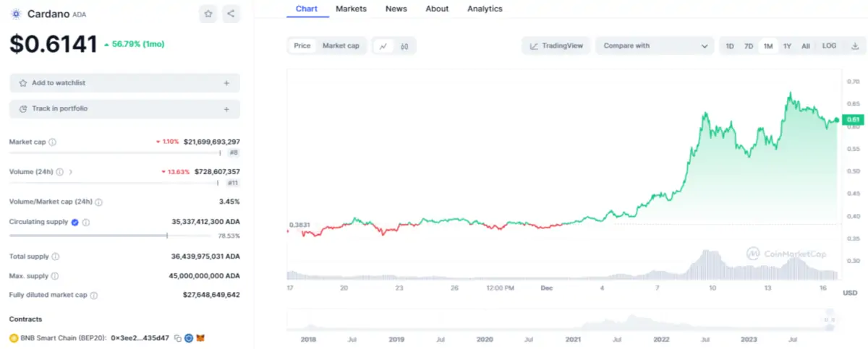Viewport: 868px width, 349px height.
Task: Click the 36,439,975,031 ADA total supply value
Action: pos(205,257)
